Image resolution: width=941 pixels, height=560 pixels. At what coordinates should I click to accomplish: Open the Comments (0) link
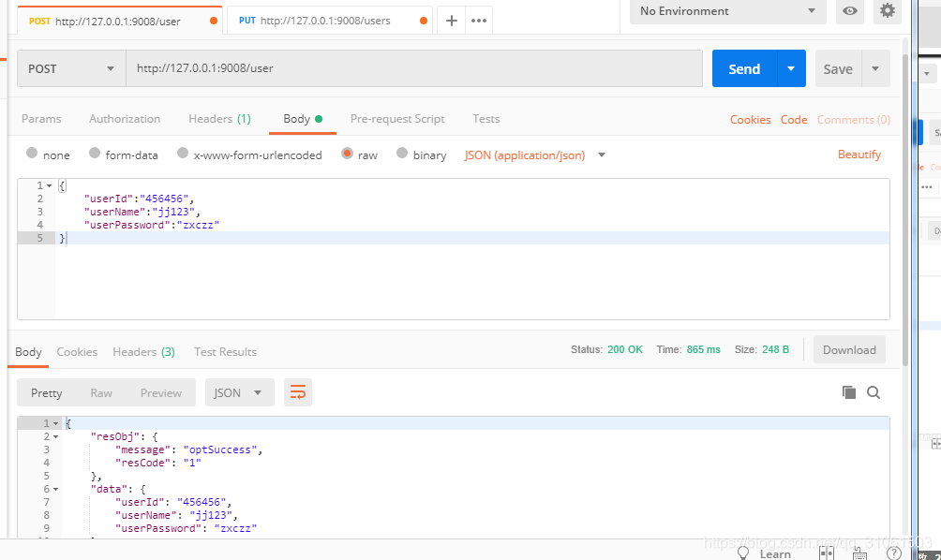coord(854,119)
